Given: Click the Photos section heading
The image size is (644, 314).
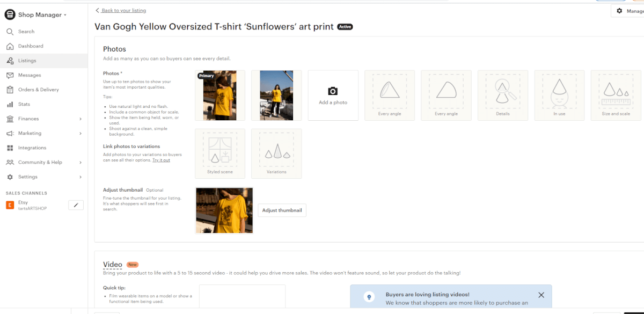Looking at the screenshot, I should pos(114,49).
